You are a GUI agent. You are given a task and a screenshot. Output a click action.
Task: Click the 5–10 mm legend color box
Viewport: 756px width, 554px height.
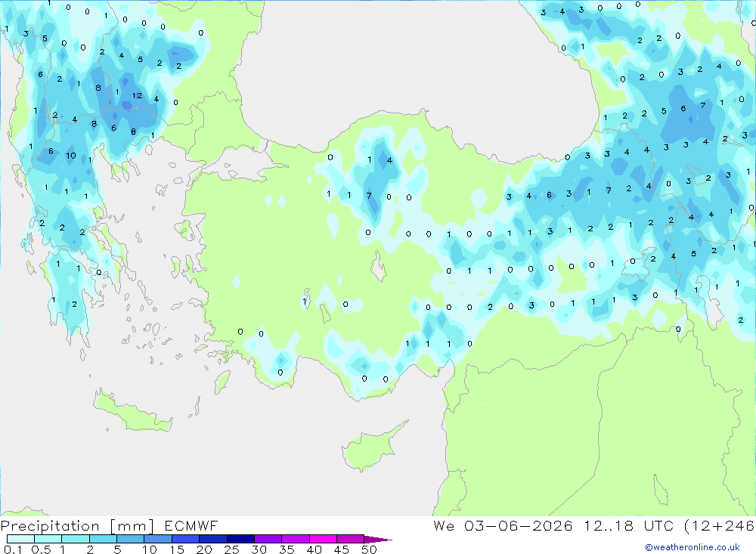[x=131, y=539]
